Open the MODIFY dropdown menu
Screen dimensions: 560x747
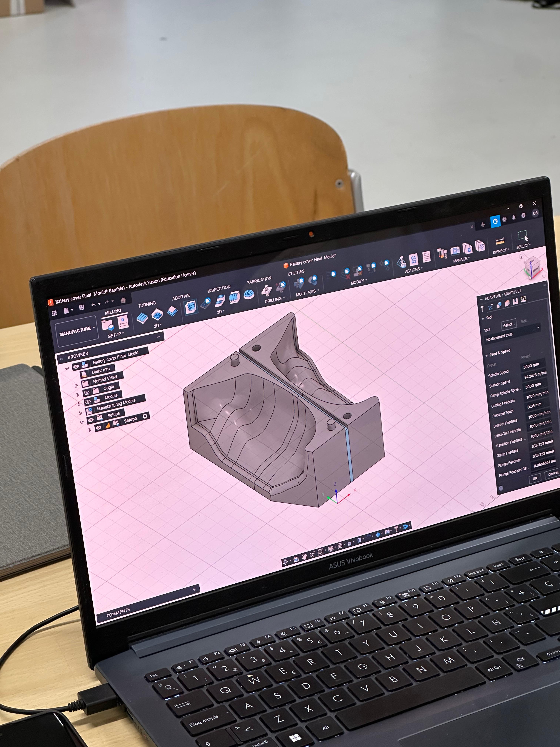coord(359,282)
